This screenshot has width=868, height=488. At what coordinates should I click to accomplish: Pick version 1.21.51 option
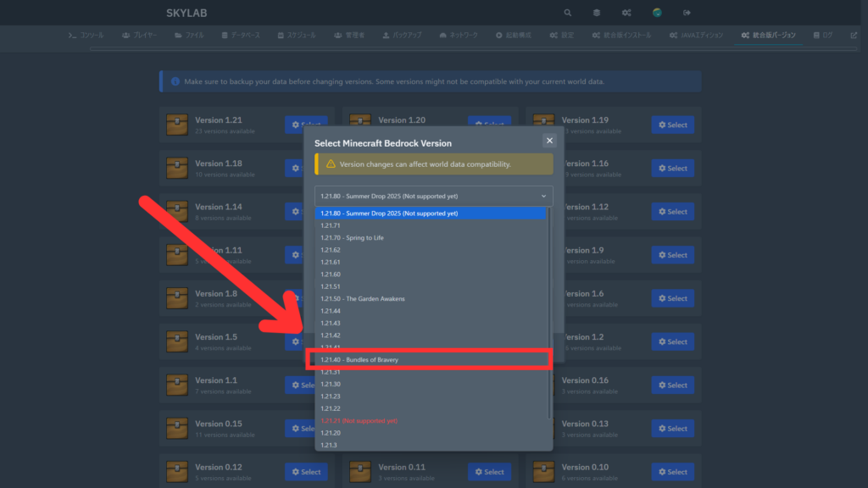click(x=431, y=286)
